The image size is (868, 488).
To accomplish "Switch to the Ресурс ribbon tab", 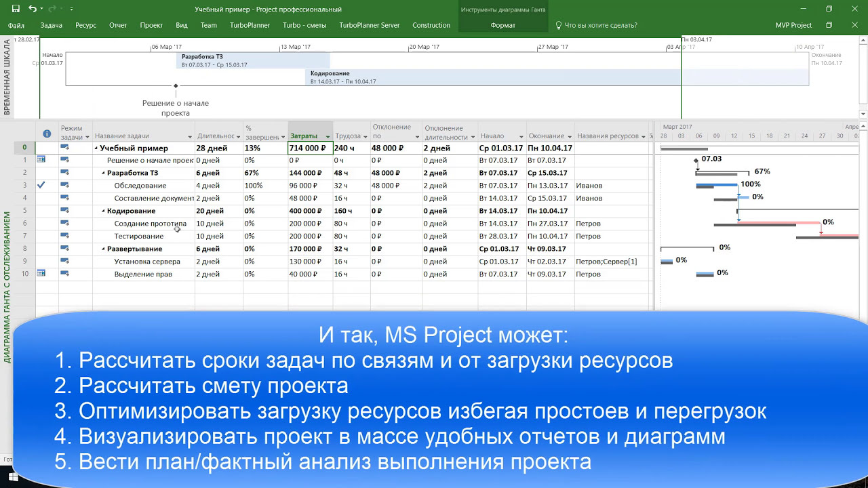I will point(86,25).
